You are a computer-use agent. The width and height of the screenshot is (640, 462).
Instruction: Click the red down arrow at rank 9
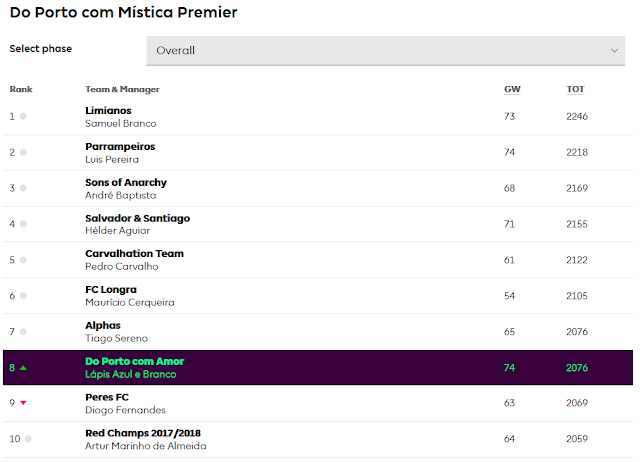point(23,403)
